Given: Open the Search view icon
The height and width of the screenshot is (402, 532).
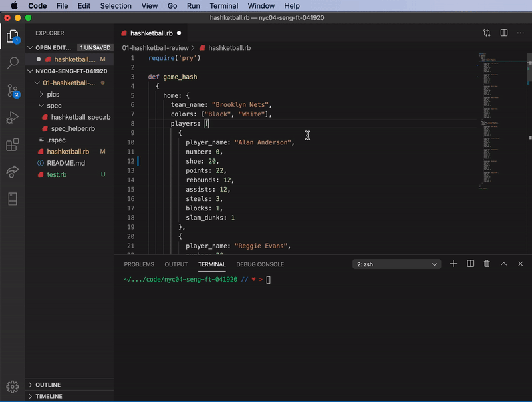Looking at the screenshot, I should 13,63.
